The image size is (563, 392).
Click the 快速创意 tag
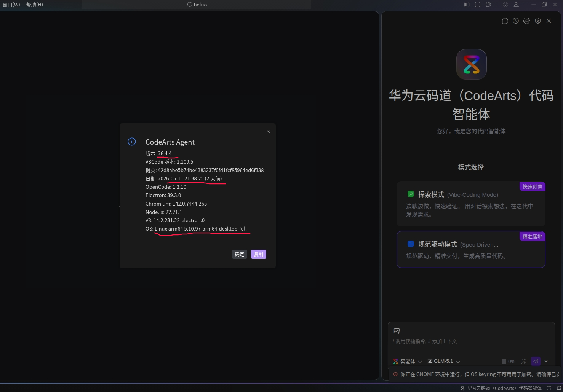tap(533, 186)
